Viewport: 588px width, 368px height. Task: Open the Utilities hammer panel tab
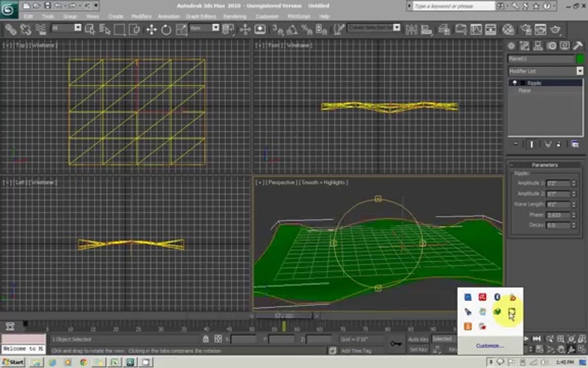[x=578, y=46]
